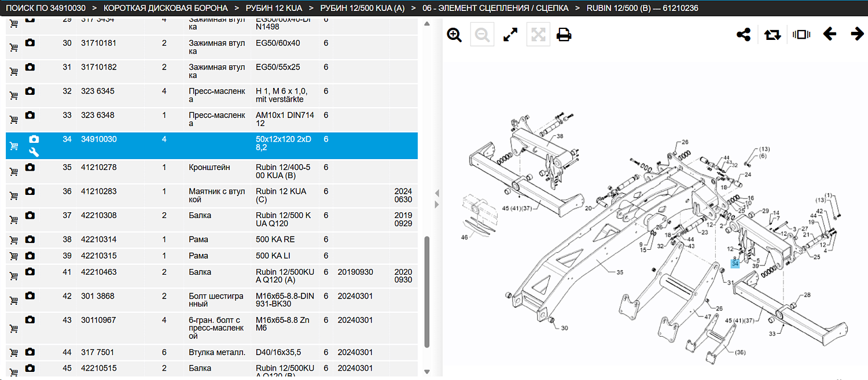Click callout 35 on the diagram
Viewport: 868px width, 380px height.
point(620,272)
